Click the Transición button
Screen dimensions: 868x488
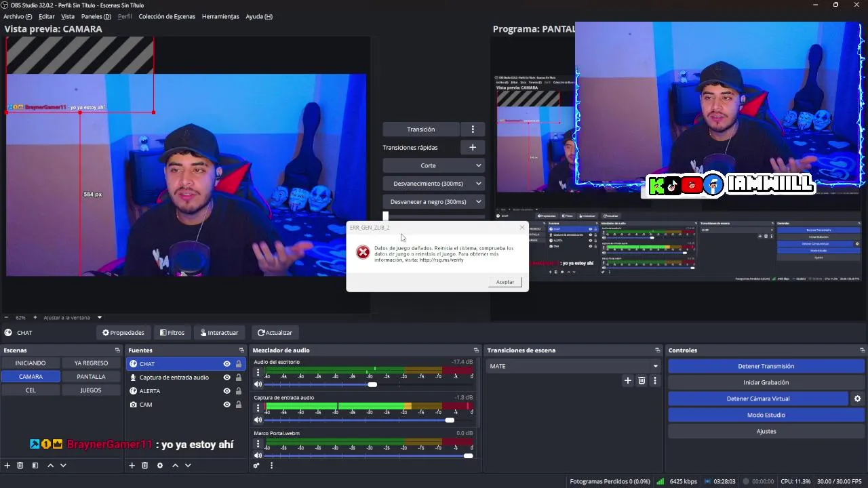point(421,129)
